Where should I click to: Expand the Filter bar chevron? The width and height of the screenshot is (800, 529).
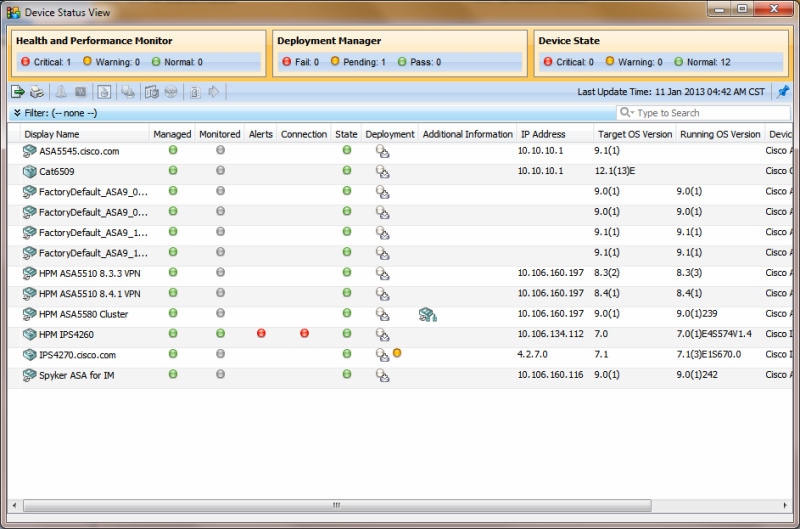[x=17, y=113]
